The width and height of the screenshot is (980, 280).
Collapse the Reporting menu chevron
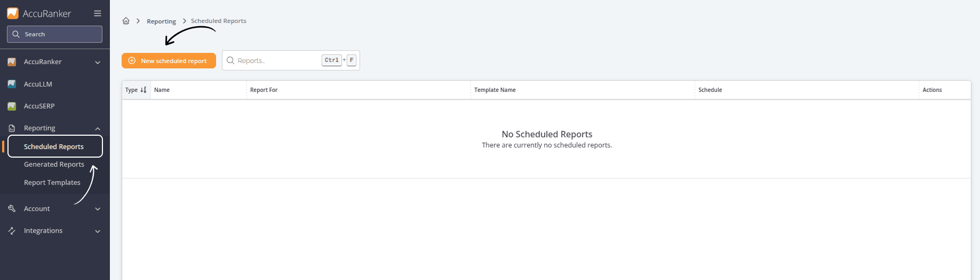point(98,129)
